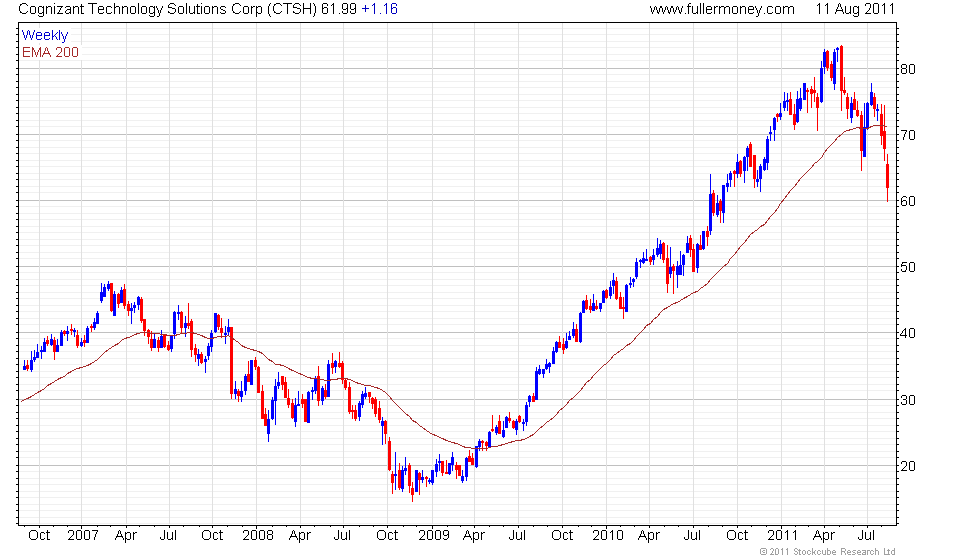980x560 pixels.
Task: Click the last price 61.99
Action: coord(339,9)
